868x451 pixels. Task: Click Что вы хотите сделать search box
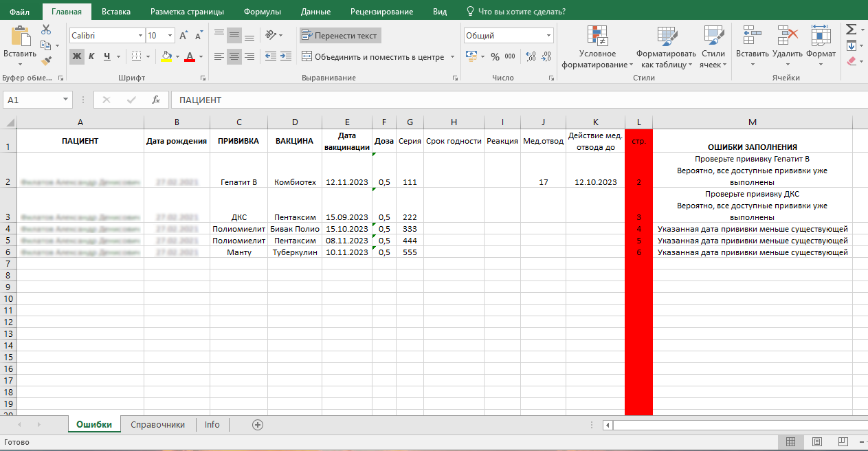(x=516, y=12)
